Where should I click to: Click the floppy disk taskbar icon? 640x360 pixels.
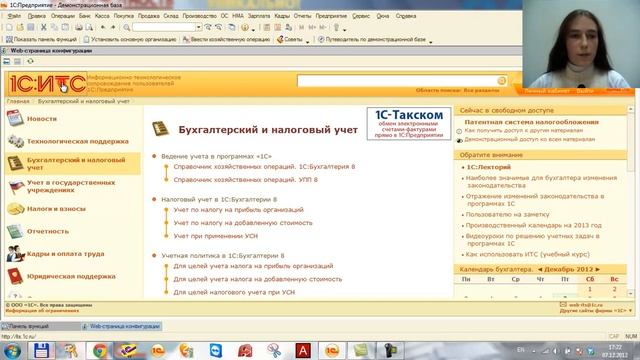[x=42, y=351]
